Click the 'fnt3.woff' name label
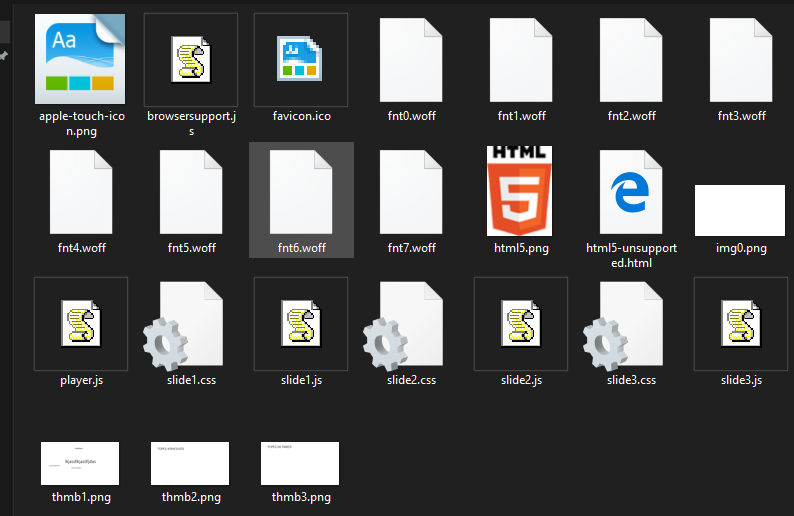Screen dimensions: 794x516 click(741, 116)
